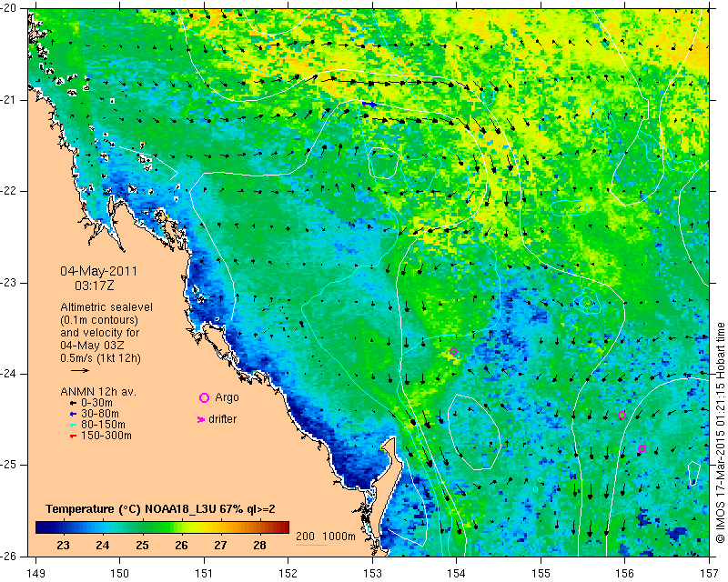Click the magenta drifter legend symbol
Image resolution: width=728 pixels, height=582 pixels.
pyautogui.click(x=201, y=419)
